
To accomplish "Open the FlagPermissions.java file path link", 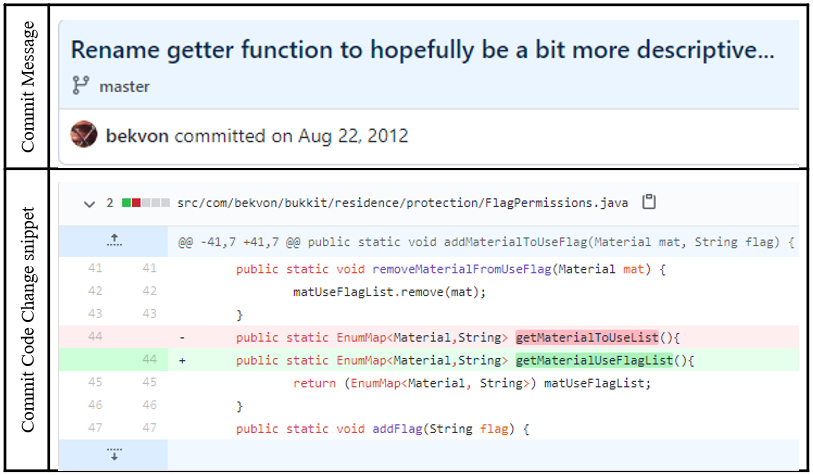I will 402,203.
